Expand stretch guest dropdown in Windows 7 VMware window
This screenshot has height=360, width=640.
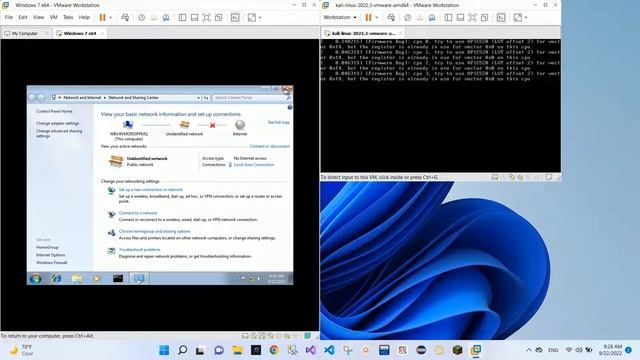click(x=260, y=18)
